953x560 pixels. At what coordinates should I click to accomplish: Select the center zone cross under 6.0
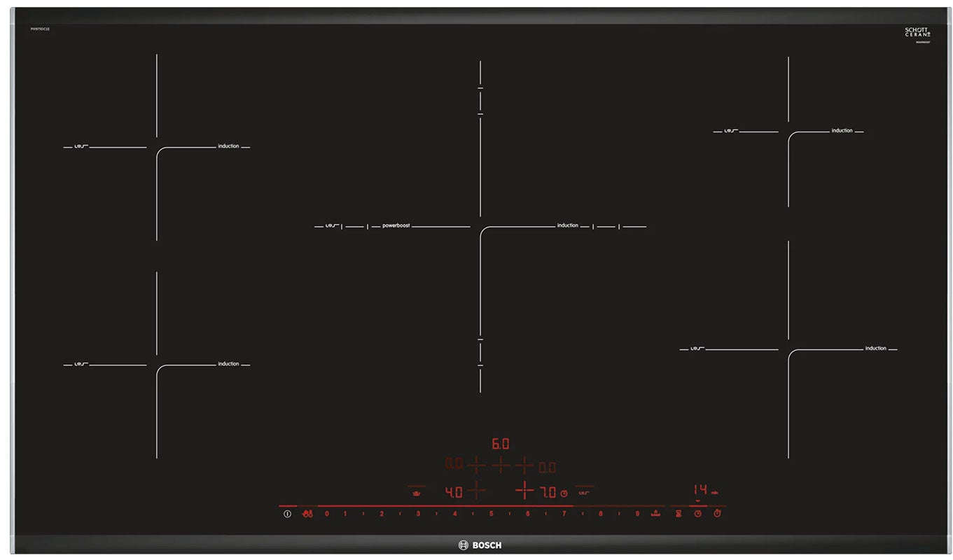tap(501, 465)
